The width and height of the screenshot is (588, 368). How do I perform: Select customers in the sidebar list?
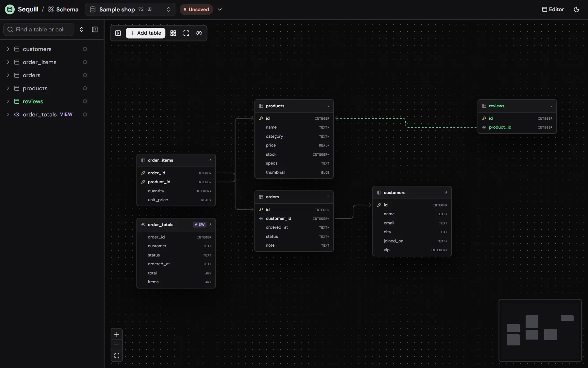coord(37,49)
